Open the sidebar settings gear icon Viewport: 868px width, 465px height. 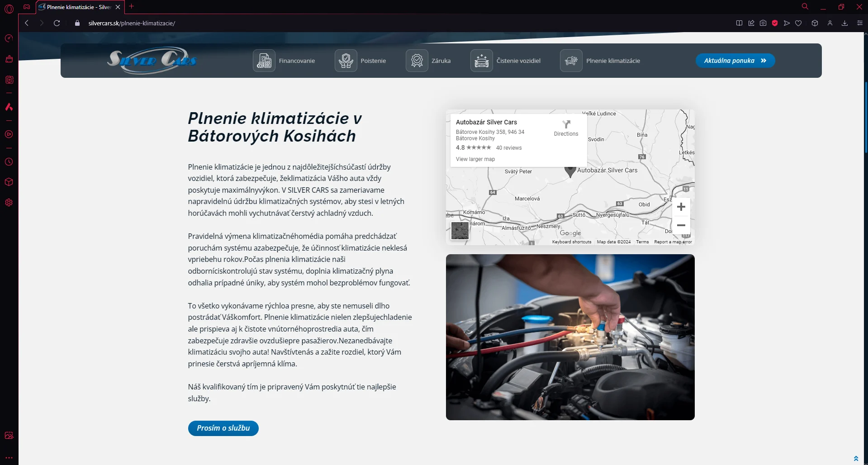tap(9, 203)
